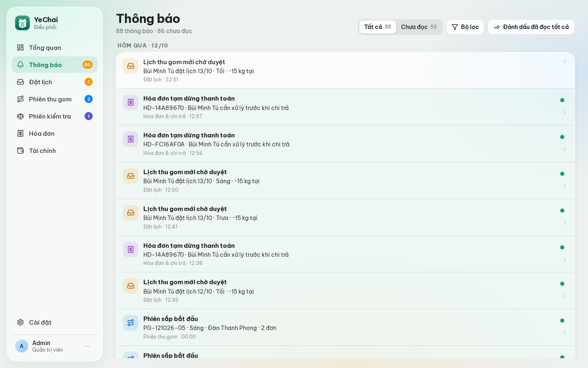Click the double-check icon in mark-all-read
Viewport: 588px width, 368px height.
[497, 27]
